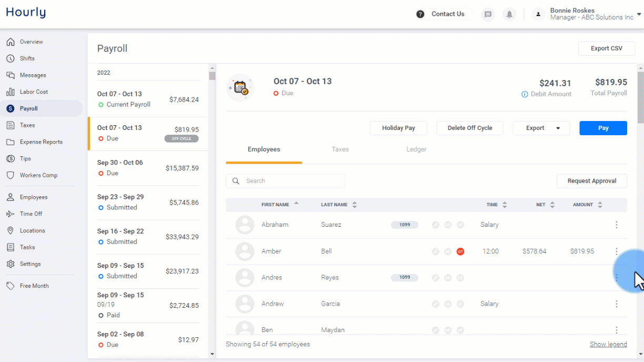Open the Overview home icon in sidebar
Image resolution: width=644 pixels, height=362 pixels.
tap(11, 42)
